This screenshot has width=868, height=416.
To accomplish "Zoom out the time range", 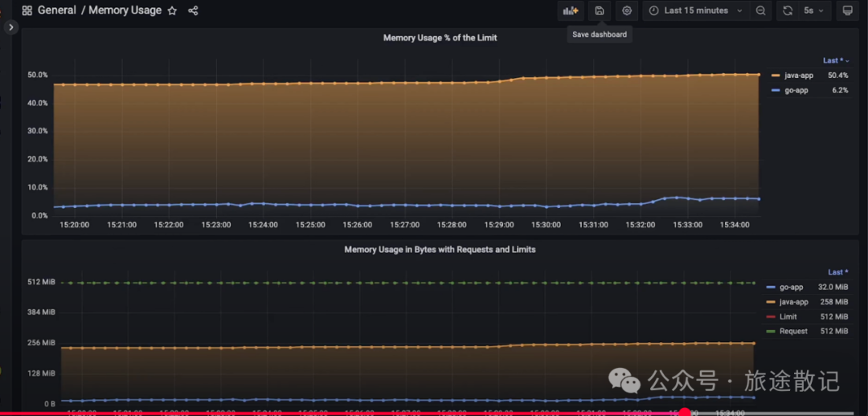I will coord(760,10).
